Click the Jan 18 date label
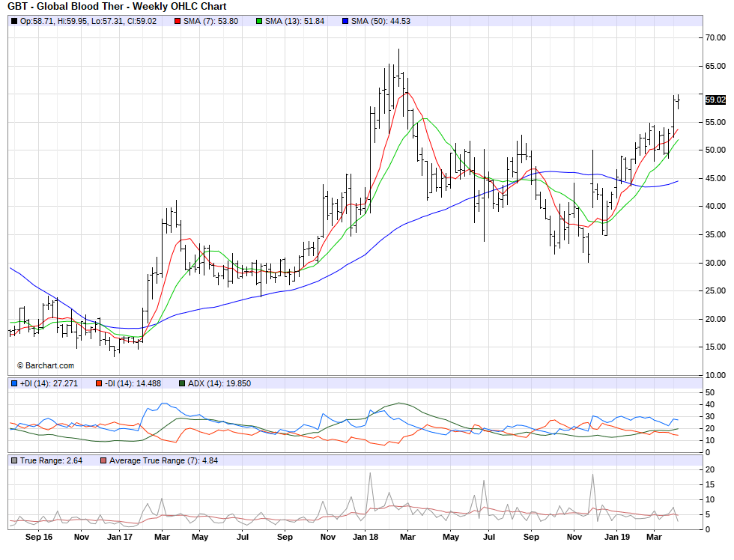734x560 pixels. [x=366, y=537]
